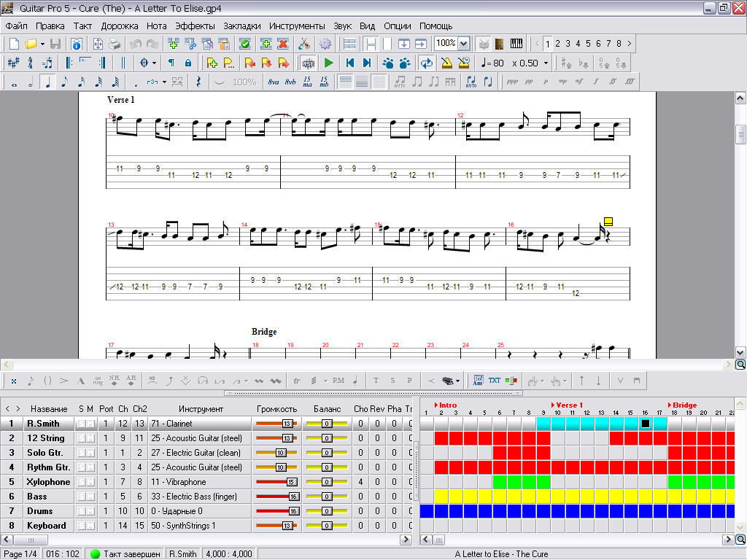Screen dimensions: 747x560
Task: Click the let ring icon
Action: [98, 381]
